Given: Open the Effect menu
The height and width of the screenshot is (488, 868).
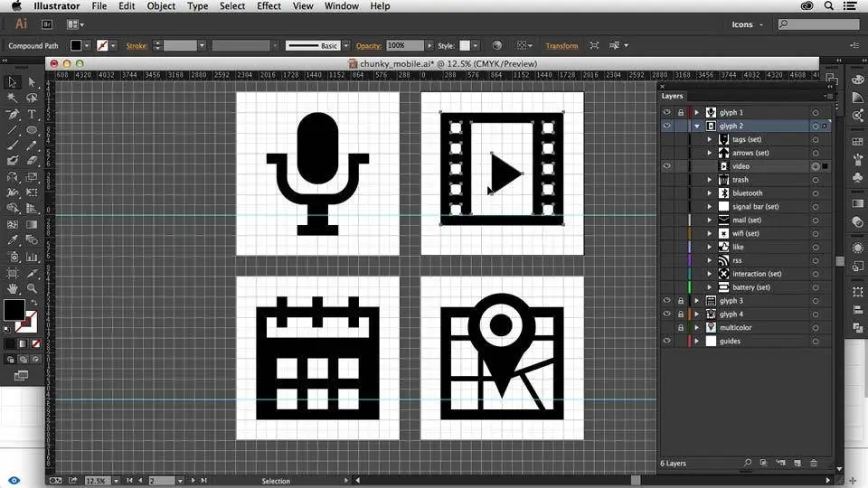Looking at the screenshot, I should tap(269, 6).
